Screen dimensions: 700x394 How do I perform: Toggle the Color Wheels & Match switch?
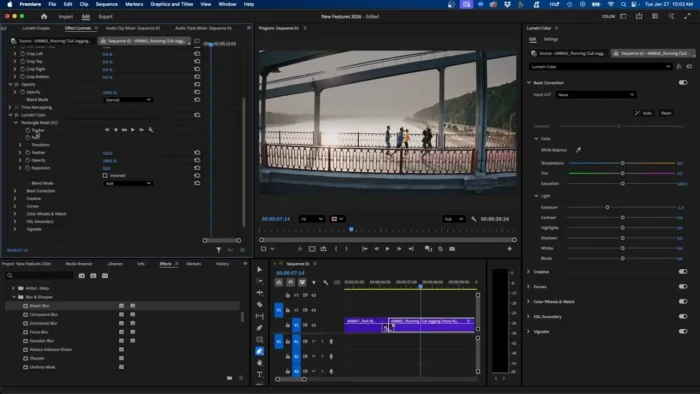pos(683,302)
